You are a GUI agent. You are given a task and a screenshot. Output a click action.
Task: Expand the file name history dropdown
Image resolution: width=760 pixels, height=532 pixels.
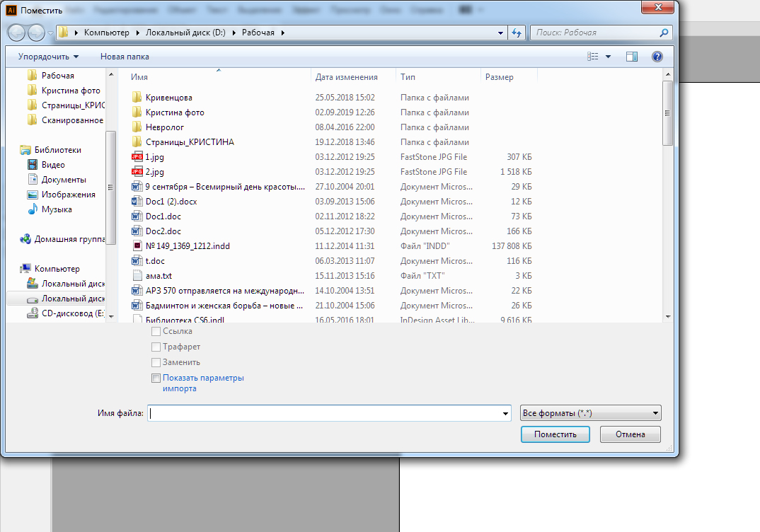505,413
